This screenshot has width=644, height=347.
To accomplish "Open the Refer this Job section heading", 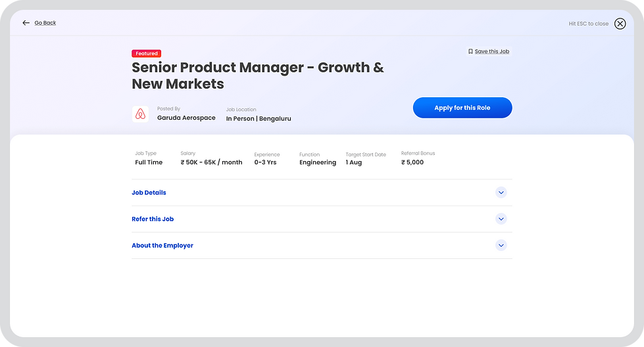I will point(153,219).
